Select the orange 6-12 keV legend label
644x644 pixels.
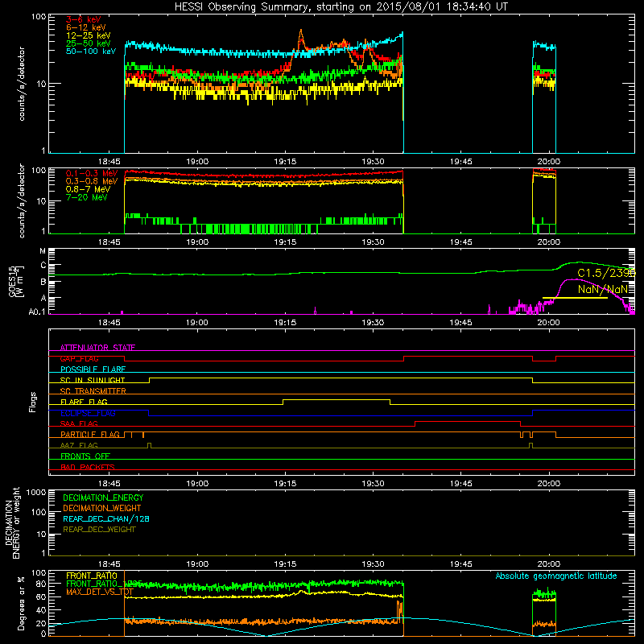click(x=86, y=27)
